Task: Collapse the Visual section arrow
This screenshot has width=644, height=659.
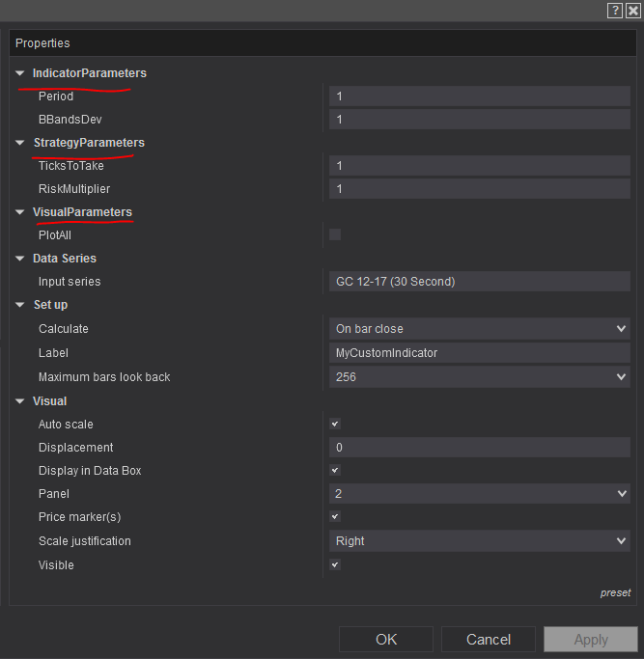Action: coord(20,401)
